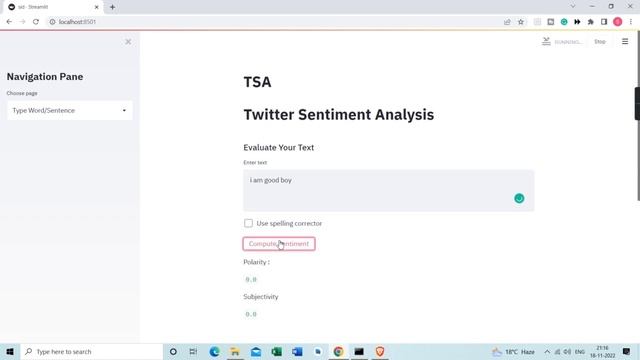Show hidden system tray icons
This screenshot has height=360, width=640.
(x=547, y=351)
